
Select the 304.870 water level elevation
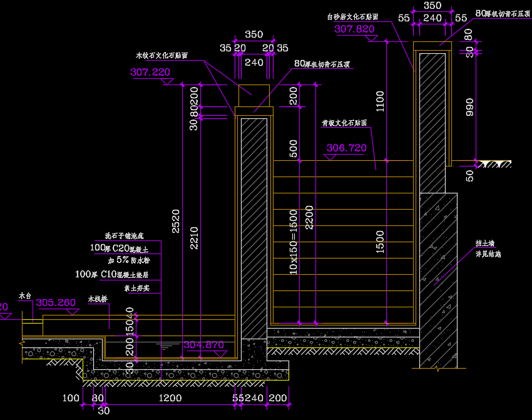point(203,345)
